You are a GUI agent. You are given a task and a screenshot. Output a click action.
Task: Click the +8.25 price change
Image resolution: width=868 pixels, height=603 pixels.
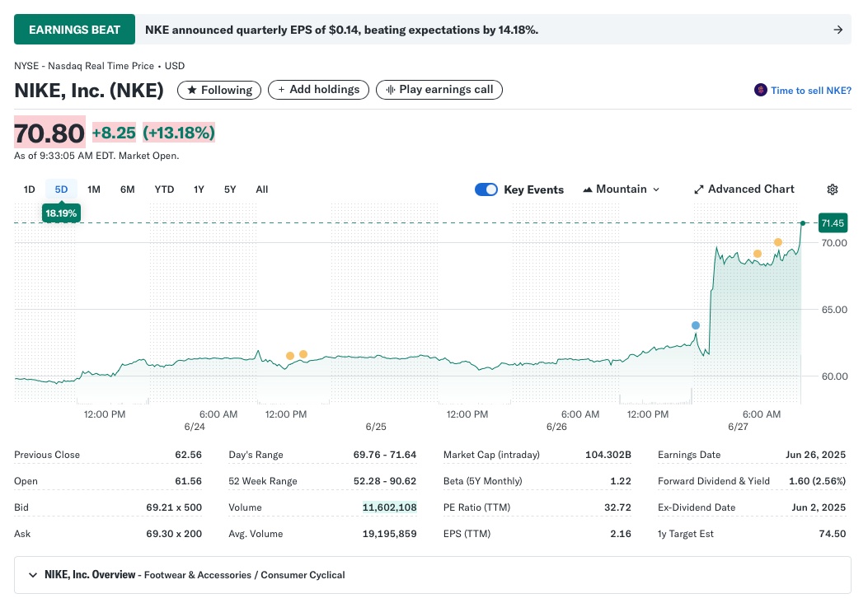[x=114, y=133]
